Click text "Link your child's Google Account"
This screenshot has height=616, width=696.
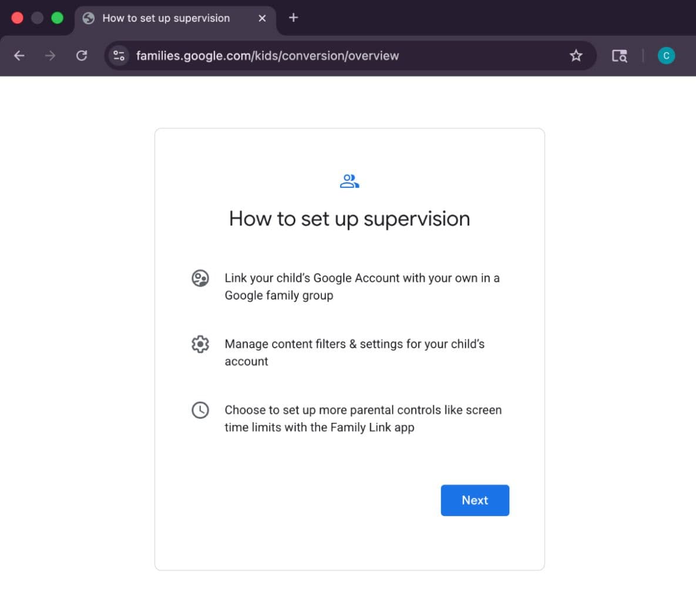point(312,278)
